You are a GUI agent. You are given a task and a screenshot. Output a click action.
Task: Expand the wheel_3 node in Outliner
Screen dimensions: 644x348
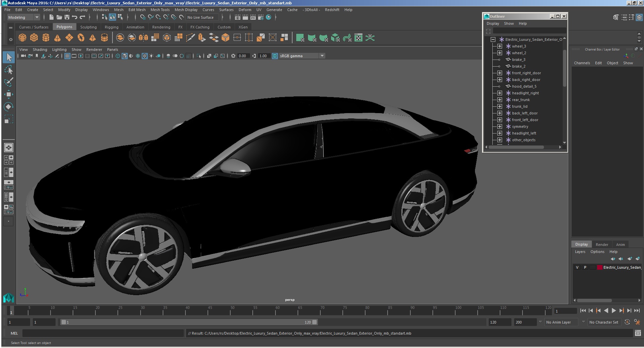coord(500,46)
